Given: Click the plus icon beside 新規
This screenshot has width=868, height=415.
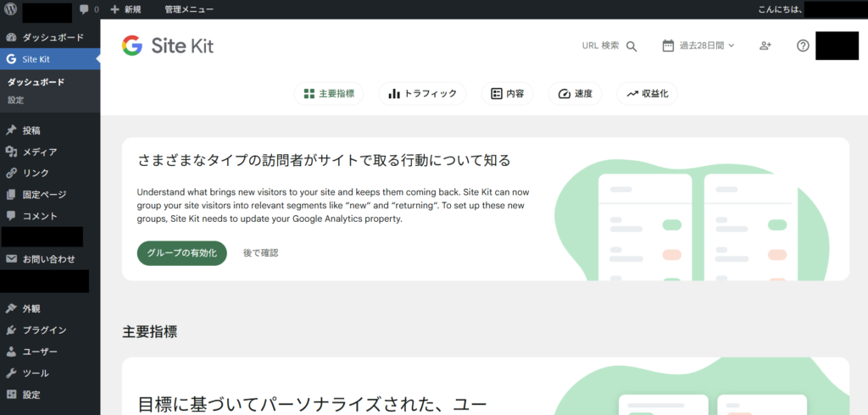Looking at the screenshot, I should tap(114, 9).
